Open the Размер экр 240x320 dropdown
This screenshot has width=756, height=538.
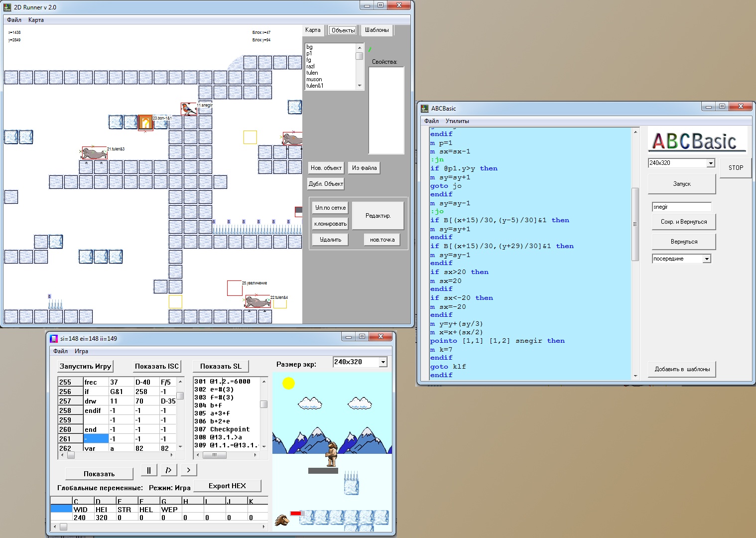click(x=382, y=362)
